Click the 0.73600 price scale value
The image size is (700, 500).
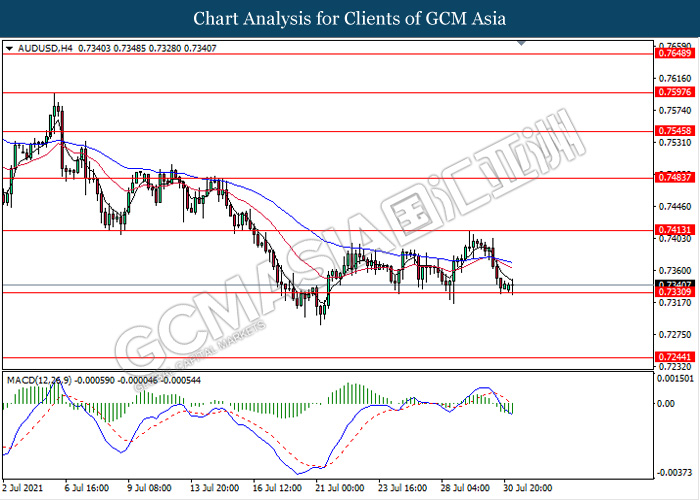(x=675, y=271)
